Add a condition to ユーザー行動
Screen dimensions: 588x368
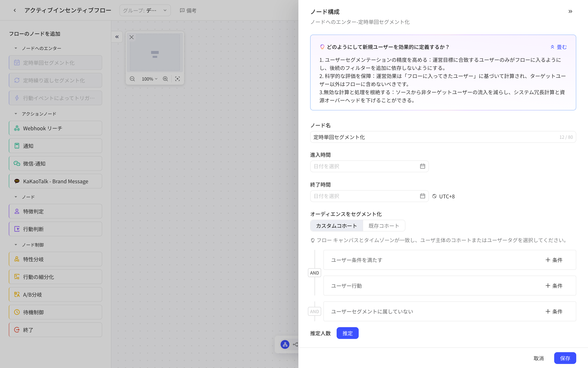(x=554, y=286)
